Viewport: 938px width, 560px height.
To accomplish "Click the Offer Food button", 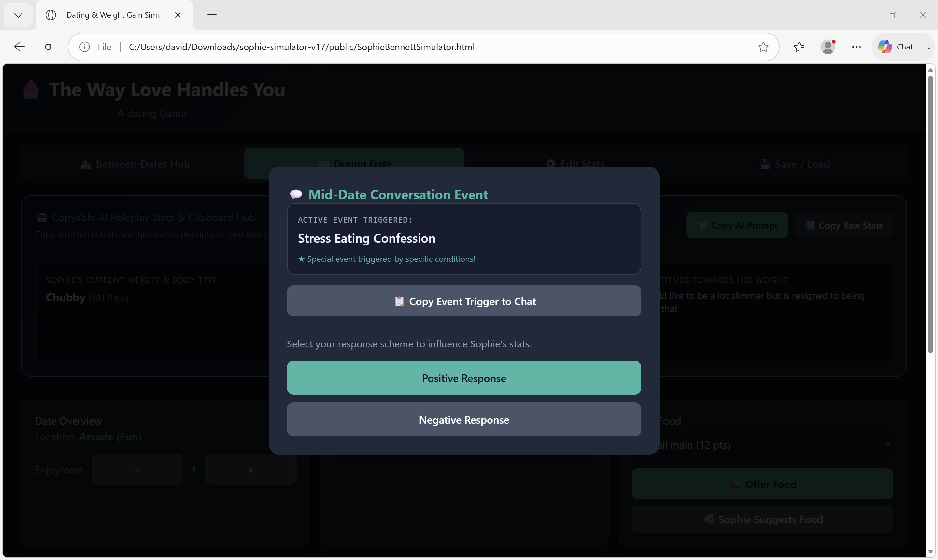I will click(762, 484).
